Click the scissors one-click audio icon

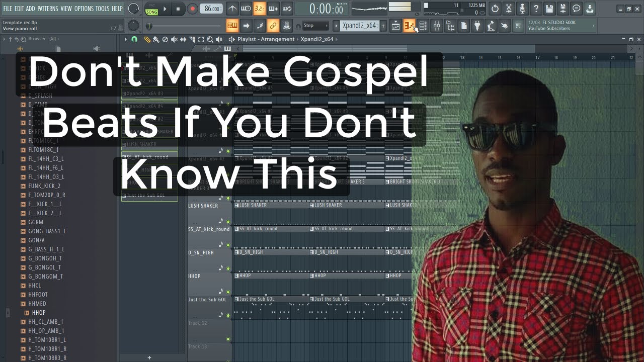[509, 9]
